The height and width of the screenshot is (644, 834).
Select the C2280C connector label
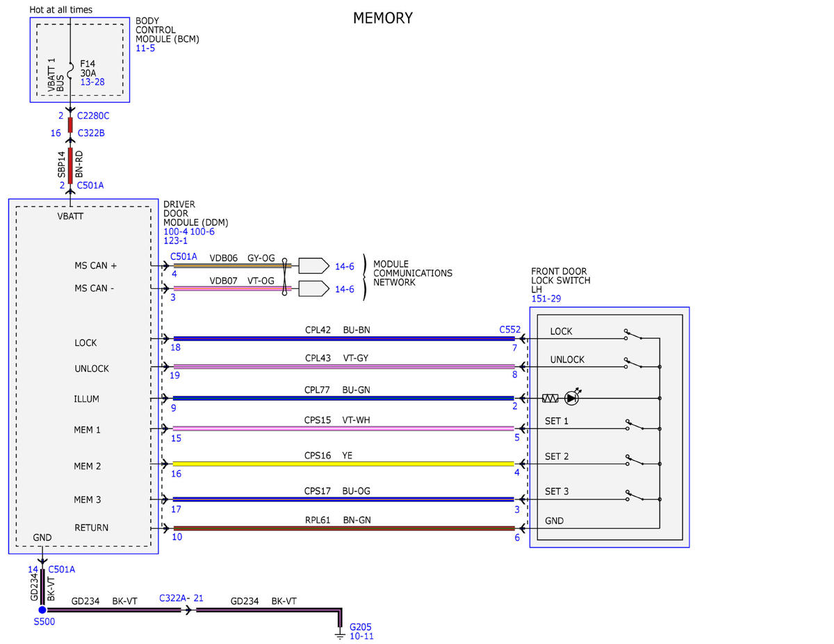pos(93,115)
